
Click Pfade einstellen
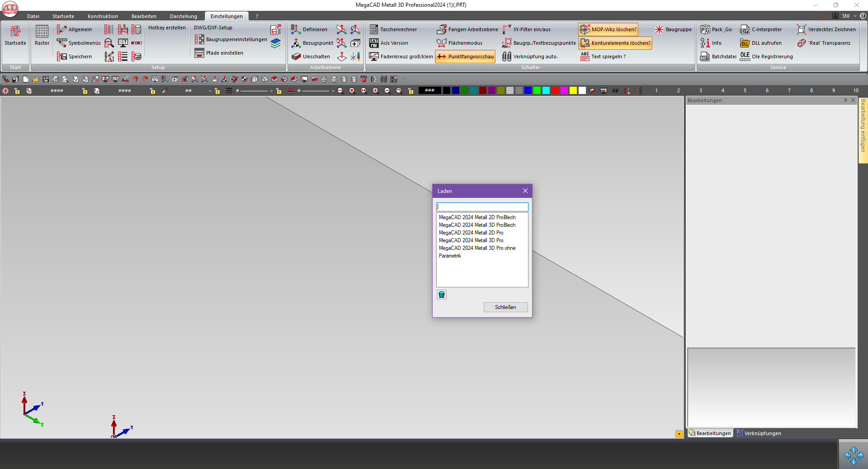click(219, 53)
